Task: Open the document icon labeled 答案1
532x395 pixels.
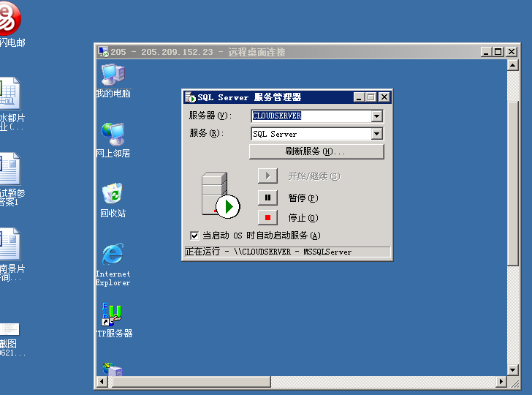Action: (10, 169)
